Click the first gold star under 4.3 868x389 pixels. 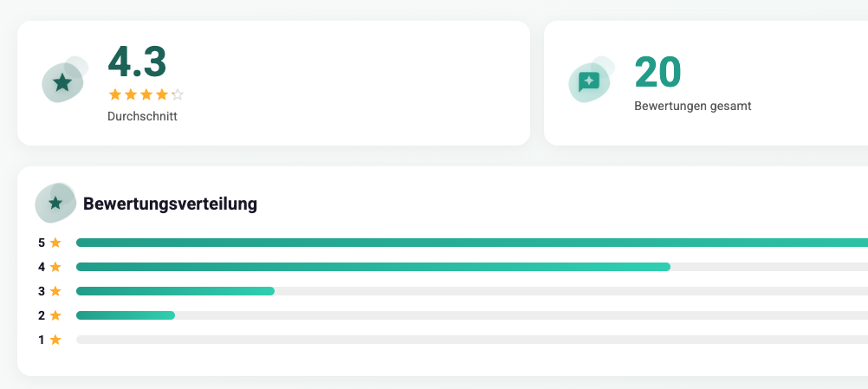tap(114, 94)
